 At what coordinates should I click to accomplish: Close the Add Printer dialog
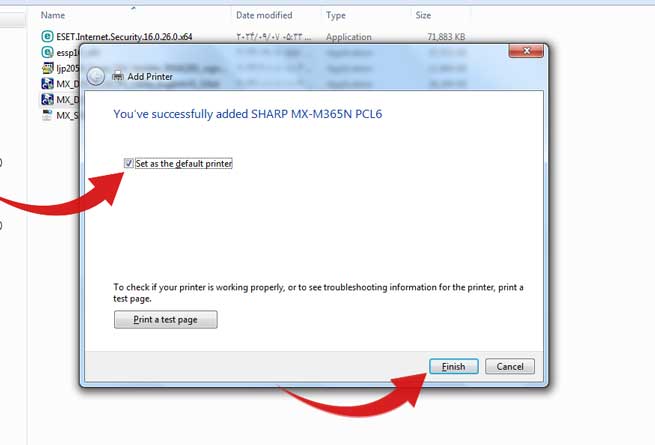(x=526, y=51)
